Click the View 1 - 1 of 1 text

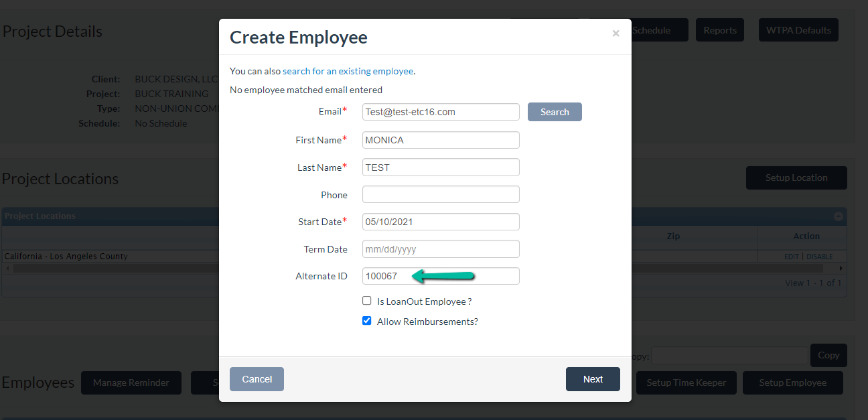[813, 283]
